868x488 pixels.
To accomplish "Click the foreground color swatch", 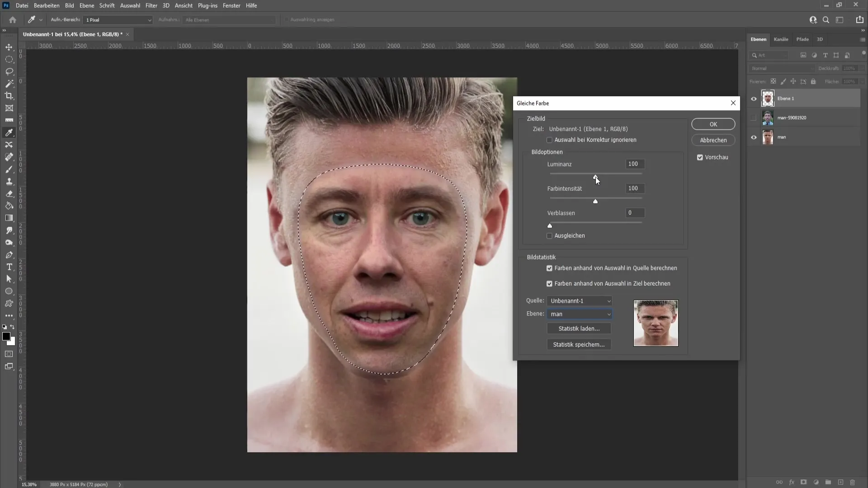I will pos(6,336).
